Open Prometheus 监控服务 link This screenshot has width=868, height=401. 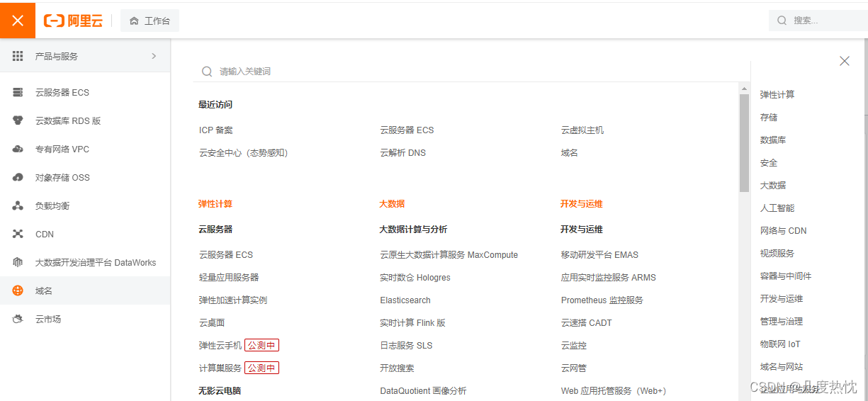click(x=602, y=300)
